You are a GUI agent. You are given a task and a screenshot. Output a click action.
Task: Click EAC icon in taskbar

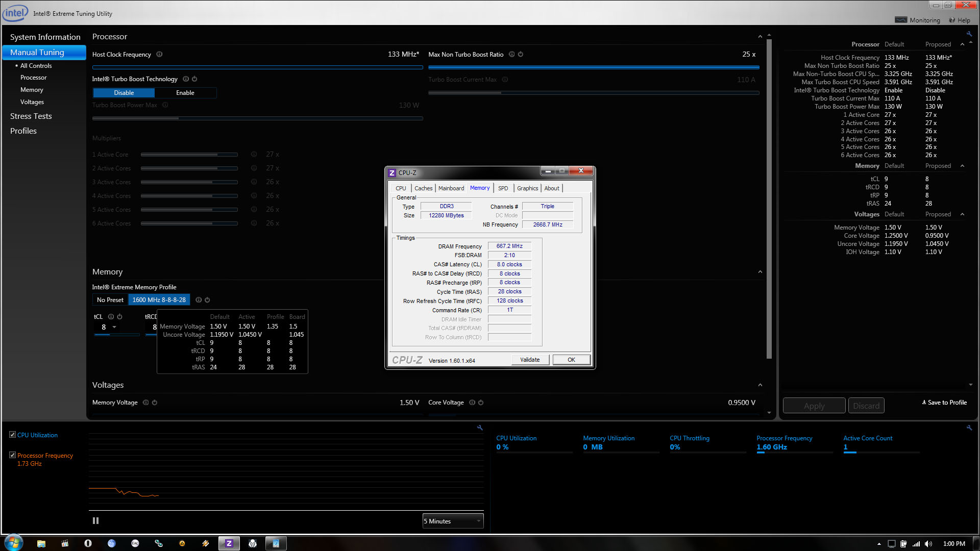click(x=135, y=543)
